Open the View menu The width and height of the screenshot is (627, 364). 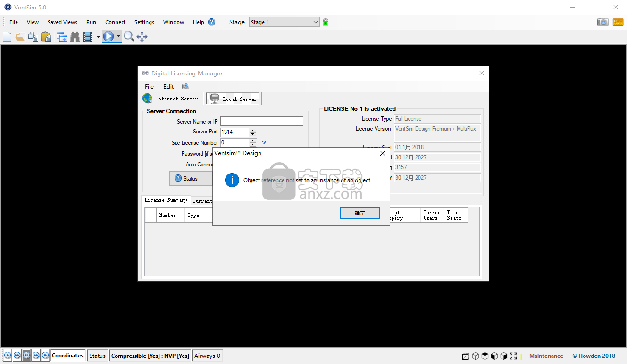point(33,22)
